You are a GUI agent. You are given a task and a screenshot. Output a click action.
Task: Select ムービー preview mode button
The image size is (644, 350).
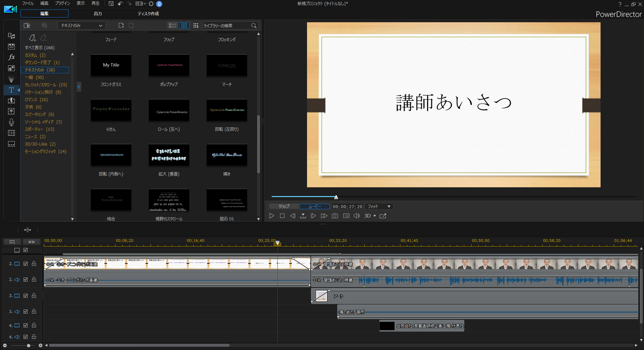(315, 206)
